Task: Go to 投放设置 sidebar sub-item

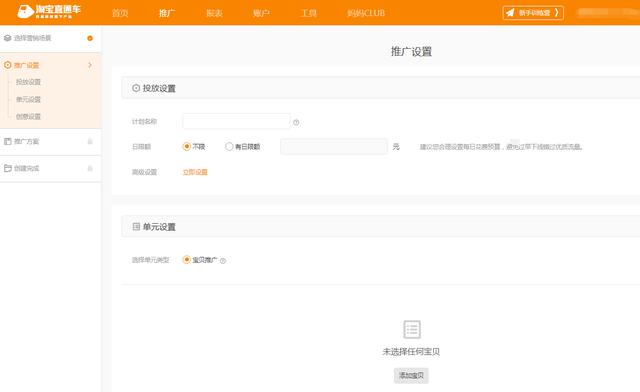Action: click(x=28, y=82)
